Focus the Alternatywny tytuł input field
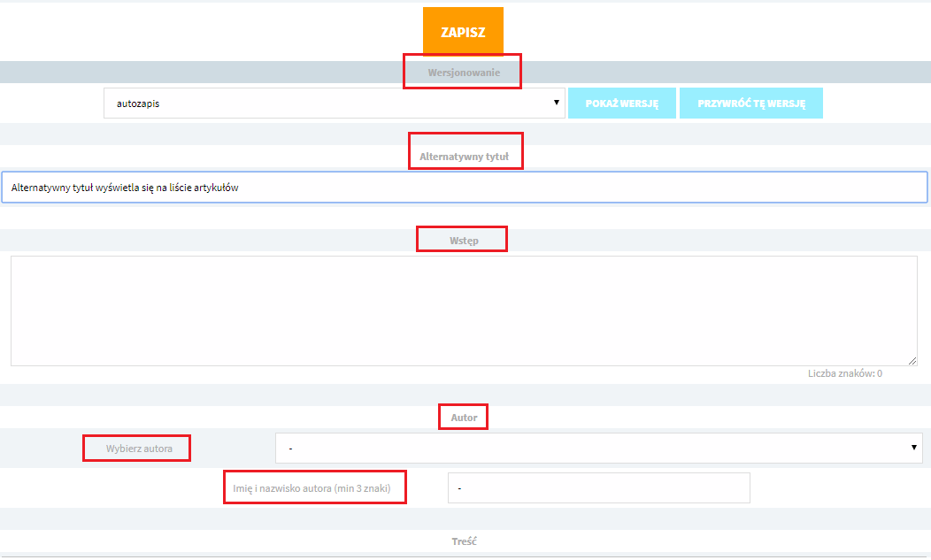This screenshot has width=931, height=560. [x=465, y=188]
